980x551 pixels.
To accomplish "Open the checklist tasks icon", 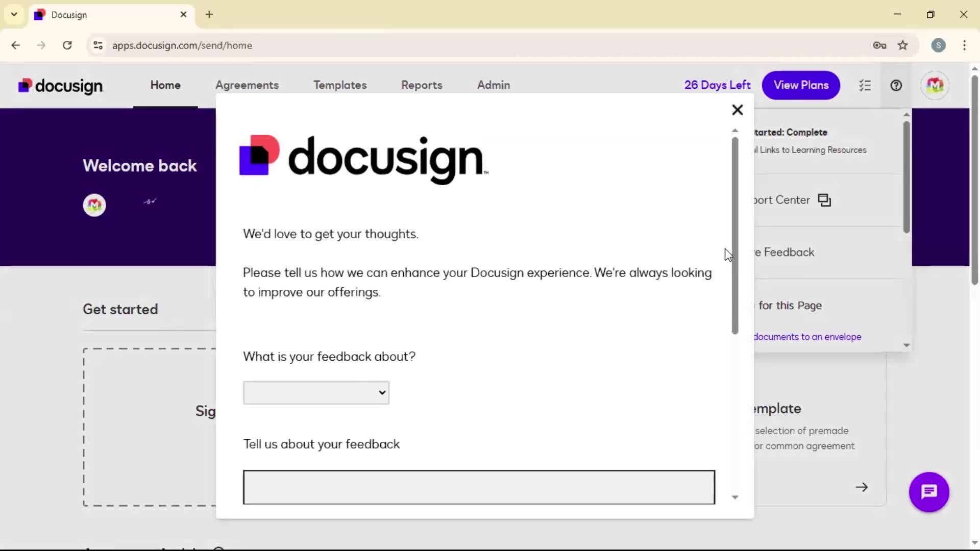I will (865, 85).
